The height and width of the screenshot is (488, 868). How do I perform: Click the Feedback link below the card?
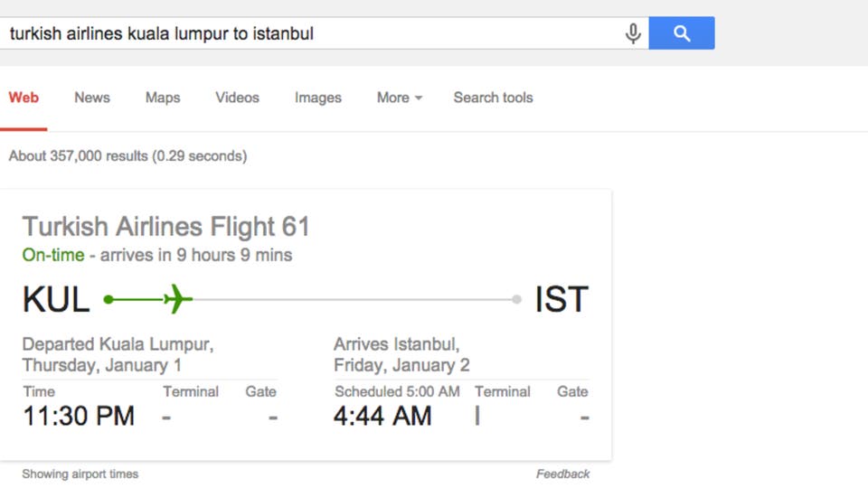pyautogui.click(x=562, y=474)
